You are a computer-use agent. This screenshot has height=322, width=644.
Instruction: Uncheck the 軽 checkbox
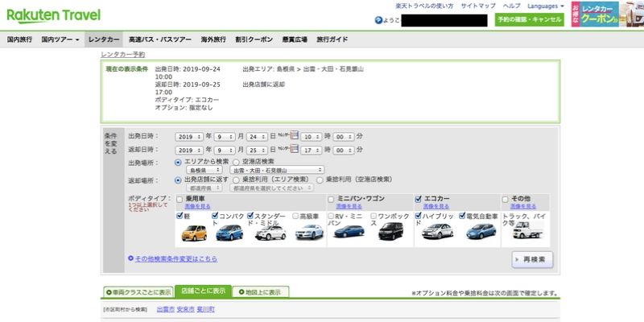[x=180, y=216]
